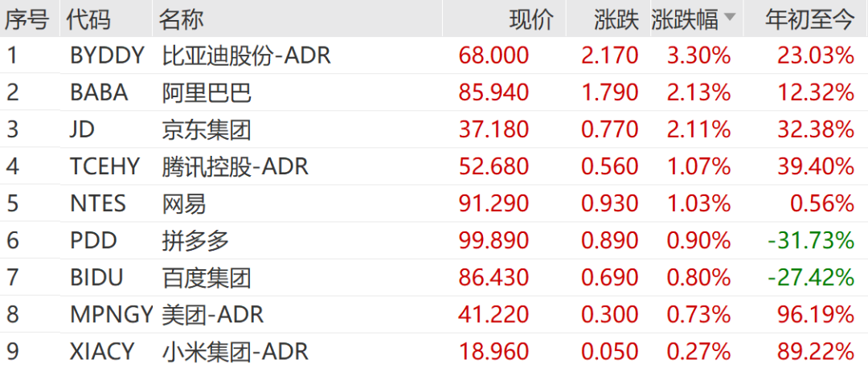This screenshot has width=868, height=368.
Task: Click the 序号 column header
Action: tap(27, 19)
